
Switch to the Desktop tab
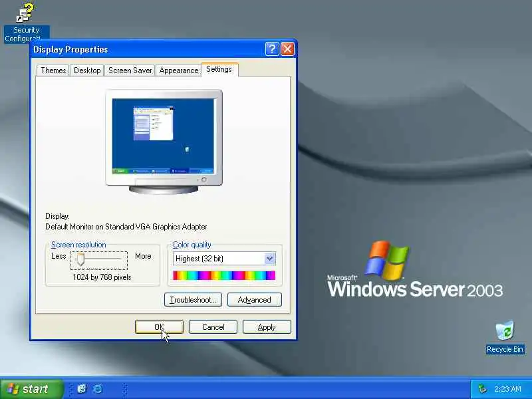pos(87,70)
